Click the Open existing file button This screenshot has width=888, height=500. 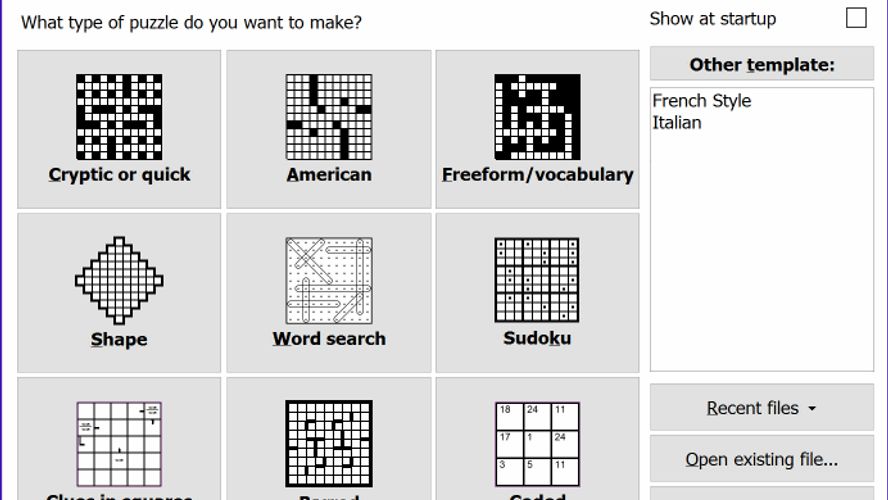761,460
